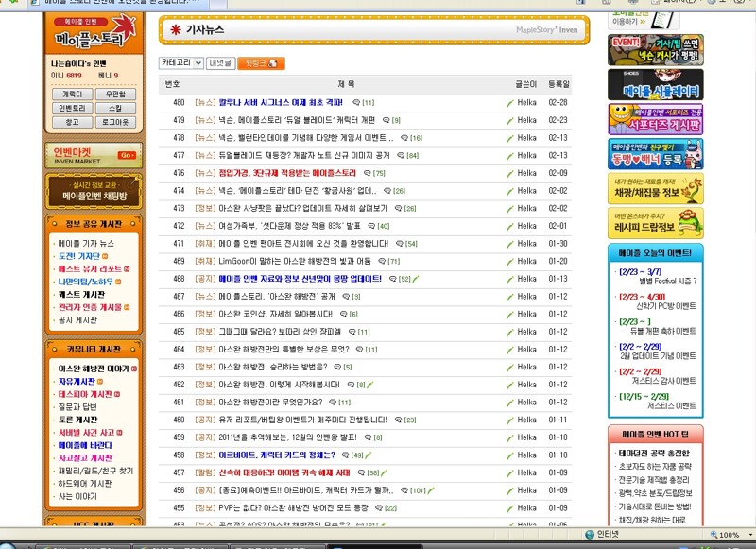Open the 우편함 mailbox button
Viewport: 756px width, 549px height.
pyautogui.click(x=115, y=94)
